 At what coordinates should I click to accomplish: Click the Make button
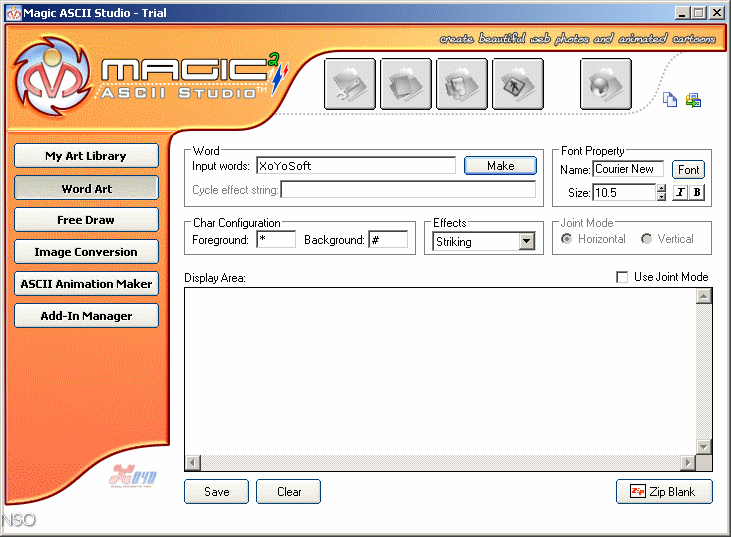click(x=500, y=166)
